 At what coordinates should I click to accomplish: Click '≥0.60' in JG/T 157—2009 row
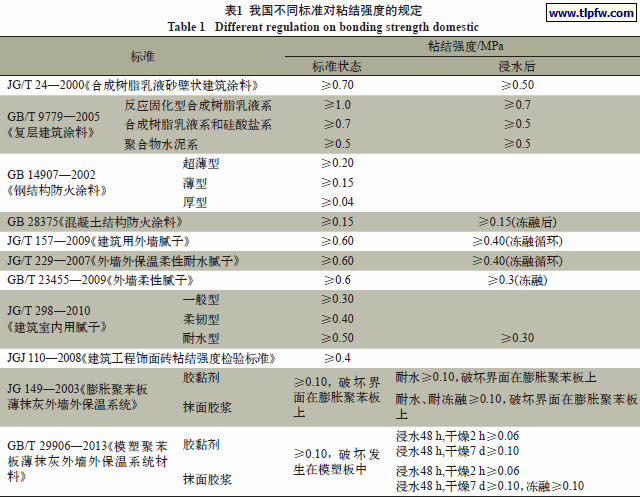[337, 241]
